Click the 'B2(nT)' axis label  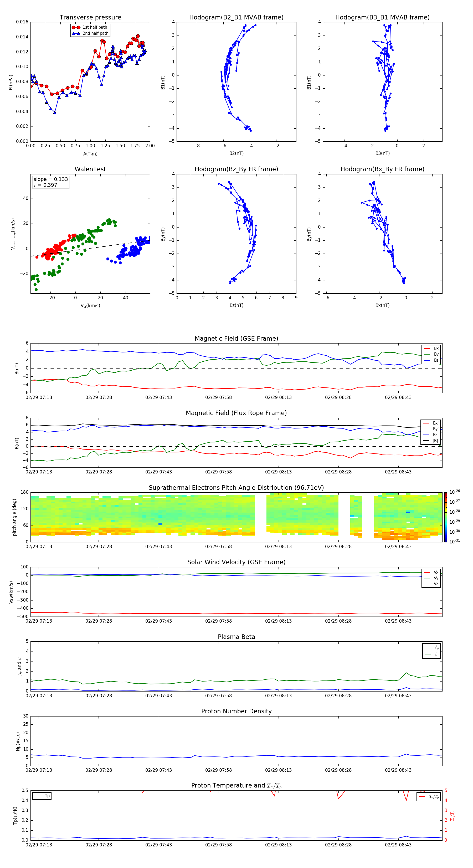[x=236, y=153]
